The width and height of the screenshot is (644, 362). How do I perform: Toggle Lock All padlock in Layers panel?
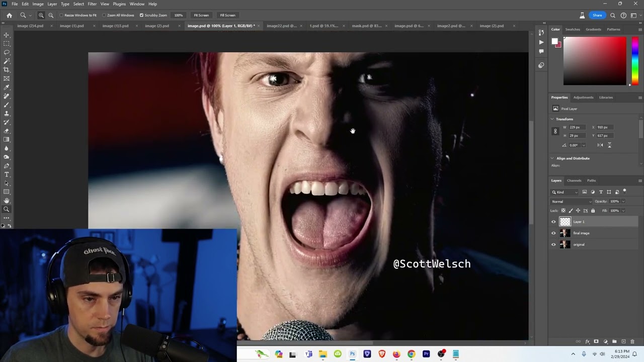pos(593,211)
